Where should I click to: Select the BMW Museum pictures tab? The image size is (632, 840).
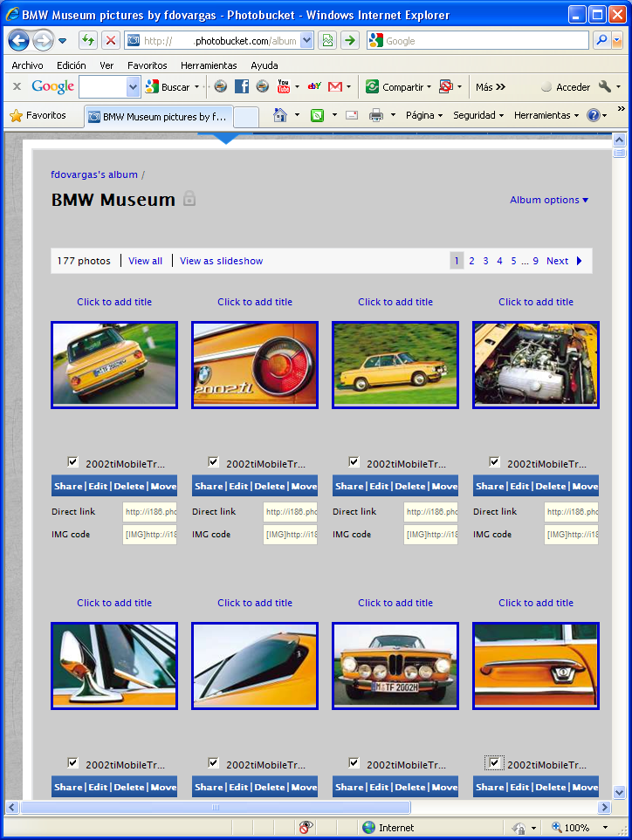pos(158,116)
